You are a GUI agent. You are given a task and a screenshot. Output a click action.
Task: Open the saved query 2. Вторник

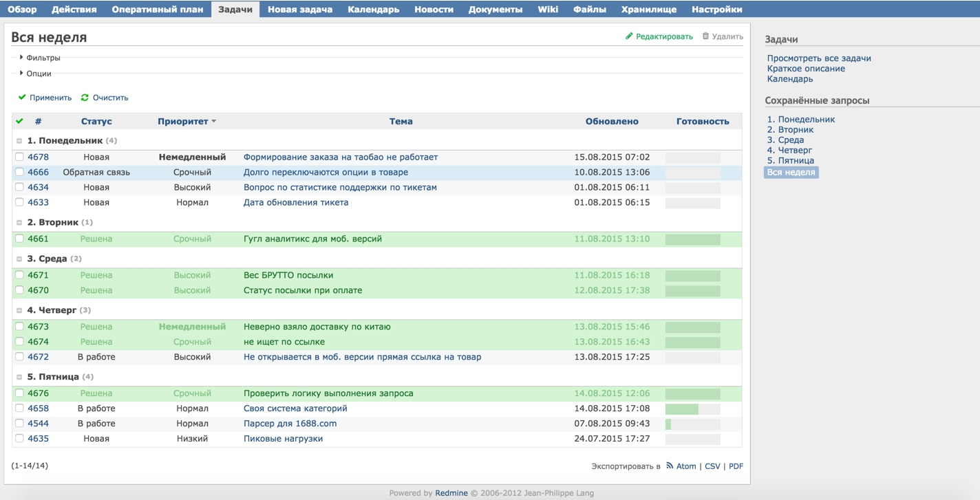790,129
